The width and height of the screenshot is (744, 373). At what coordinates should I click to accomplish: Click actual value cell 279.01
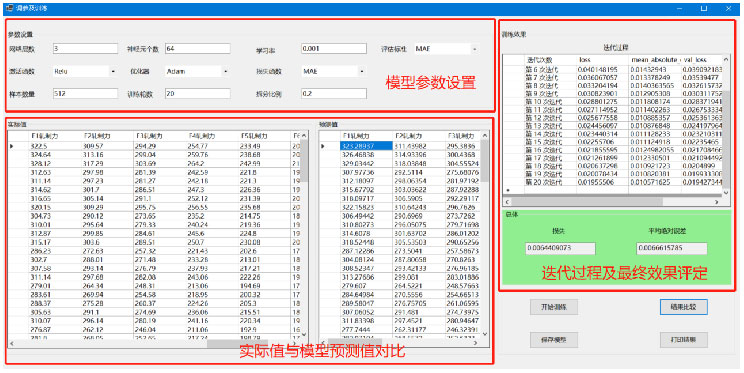click(x=40, y=286)
